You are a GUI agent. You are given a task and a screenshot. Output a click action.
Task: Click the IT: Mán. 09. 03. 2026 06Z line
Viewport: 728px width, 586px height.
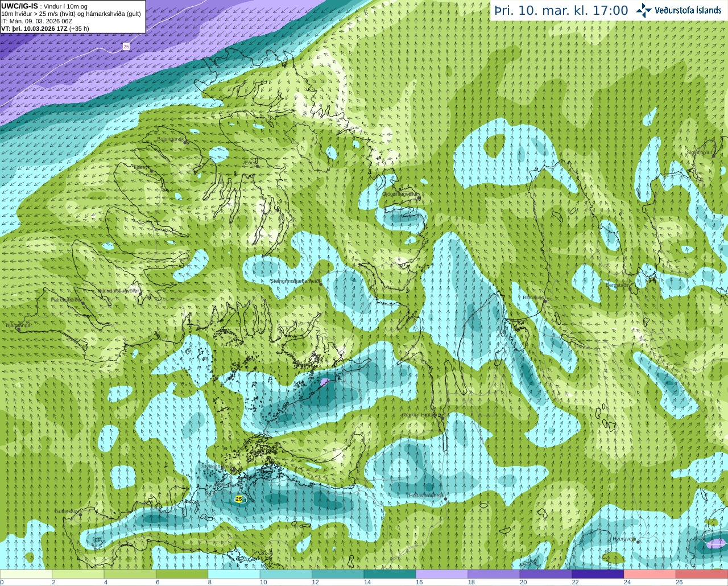36,21
